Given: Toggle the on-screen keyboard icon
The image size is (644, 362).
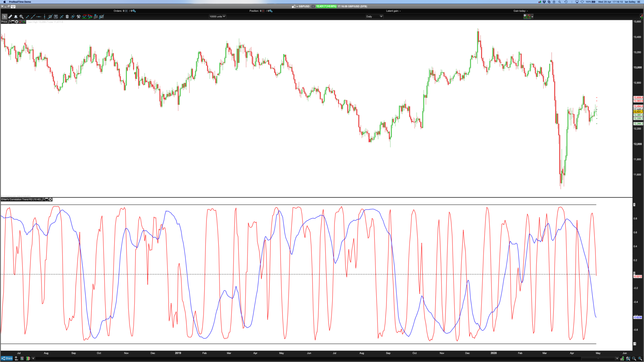Looking at the screenshot, I should 13,6.
